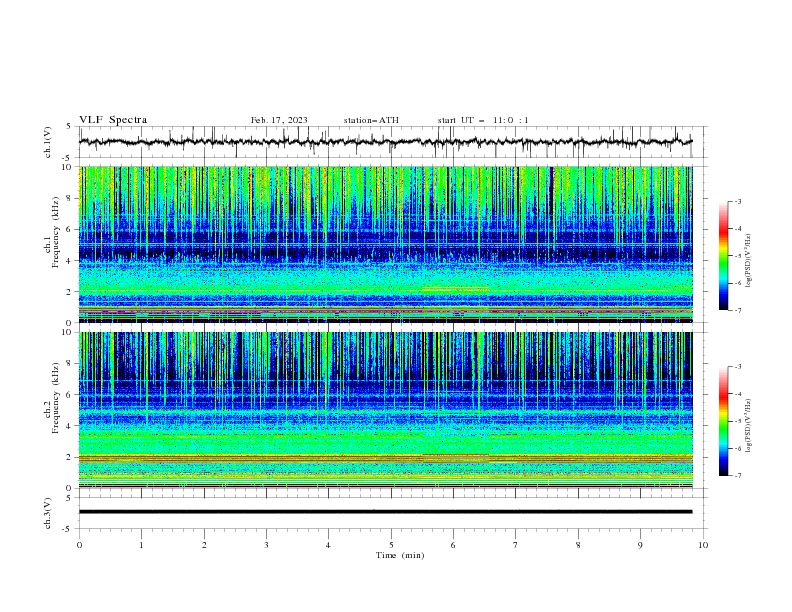792x612 pixels.
Task: Click the ch.3 flat black waveform trace
Action: click(x=385, y=512)
